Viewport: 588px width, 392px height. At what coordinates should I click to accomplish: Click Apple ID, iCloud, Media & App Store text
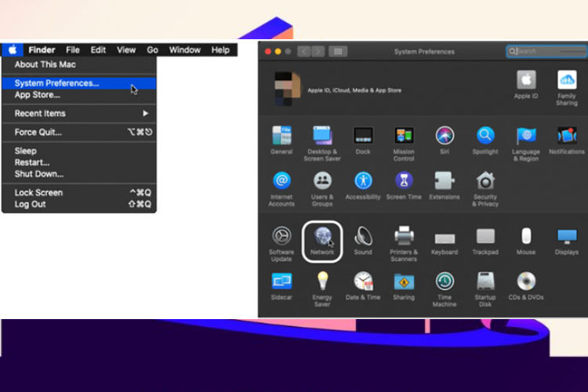click(x=354, y=90)
